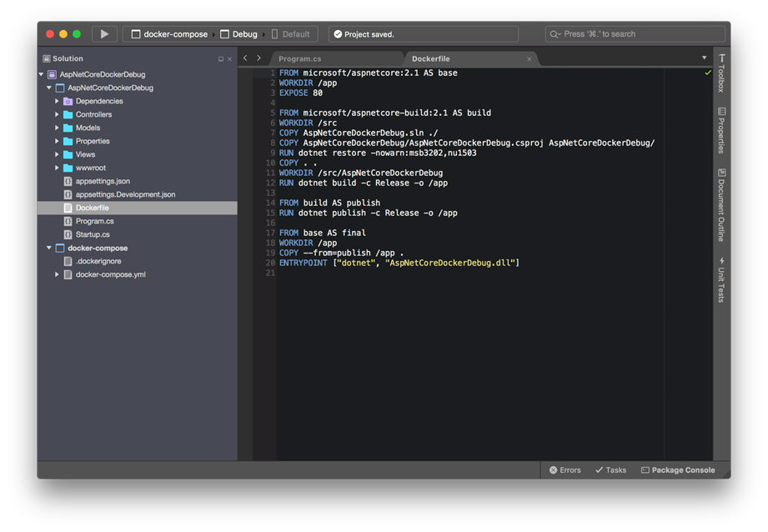This screenshot has height=532, width=768.
Task: Expand the wwwroot folder
Action: (57, 168)
